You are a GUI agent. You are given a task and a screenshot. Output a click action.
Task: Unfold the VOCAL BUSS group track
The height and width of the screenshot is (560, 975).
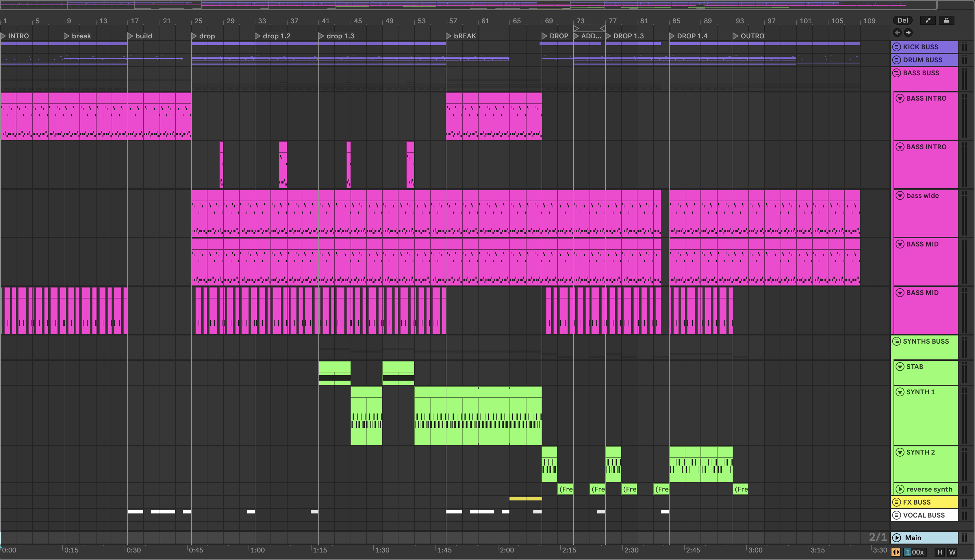coord(897,515)
